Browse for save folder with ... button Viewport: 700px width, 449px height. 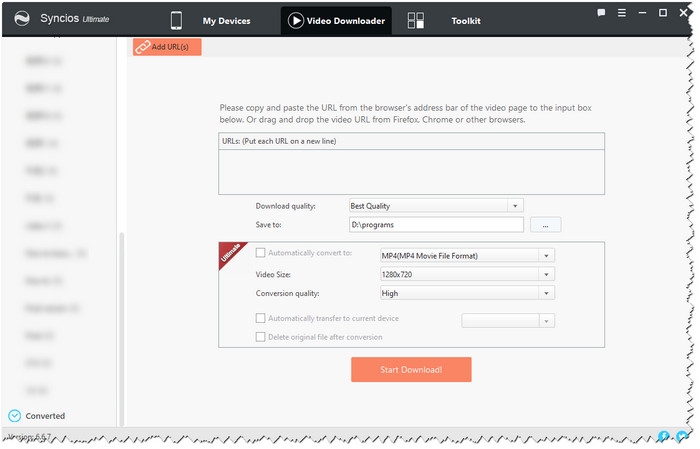(546, 225)
